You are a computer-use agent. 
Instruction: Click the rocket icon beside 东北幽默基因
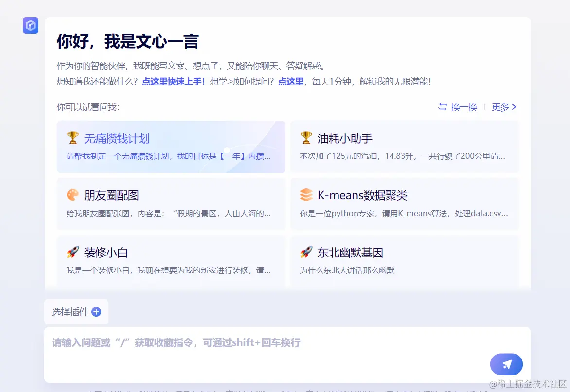point(306,252)
